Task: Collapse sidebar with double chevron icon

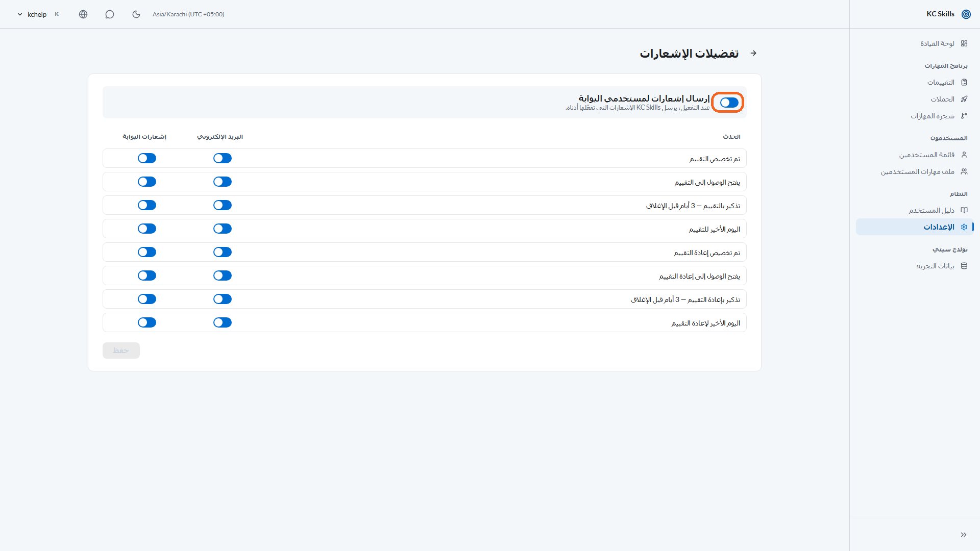Action: click(964, 535)
